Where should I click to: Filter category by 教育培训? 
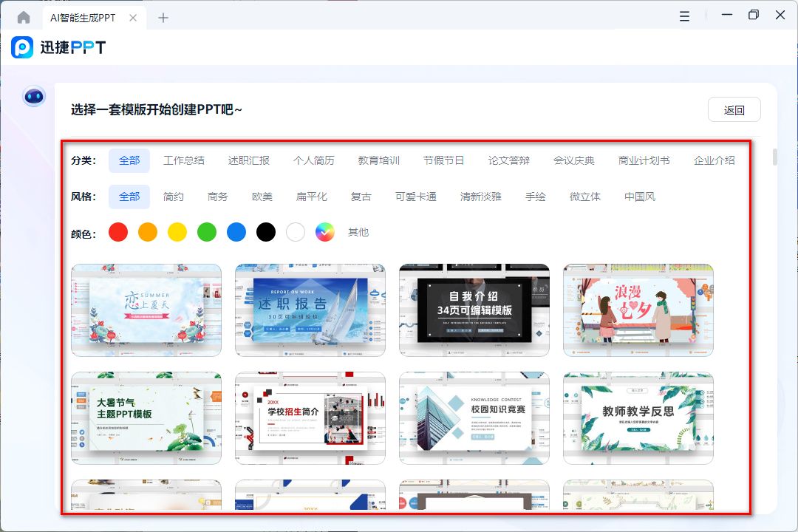tap(378, 160)
